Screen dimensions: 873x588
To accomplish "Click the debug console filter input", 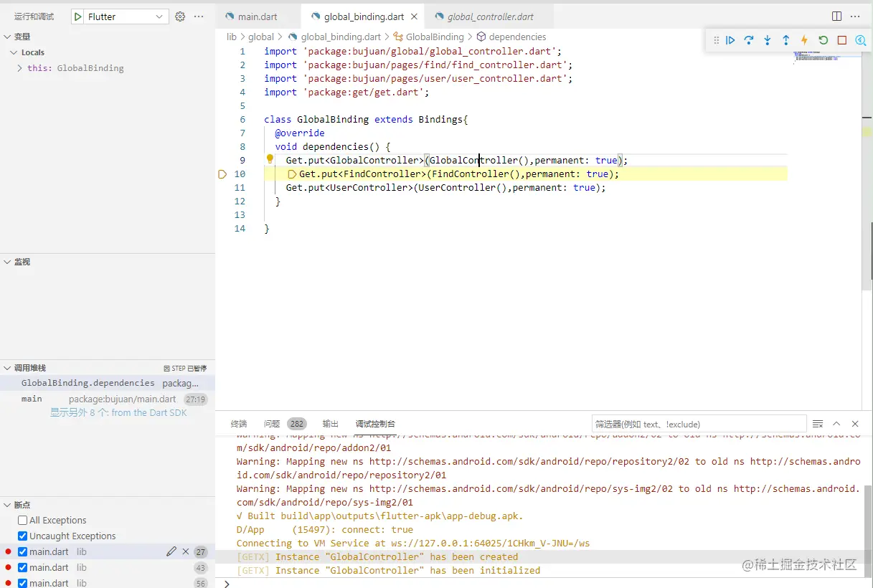I will click(699, 424).
